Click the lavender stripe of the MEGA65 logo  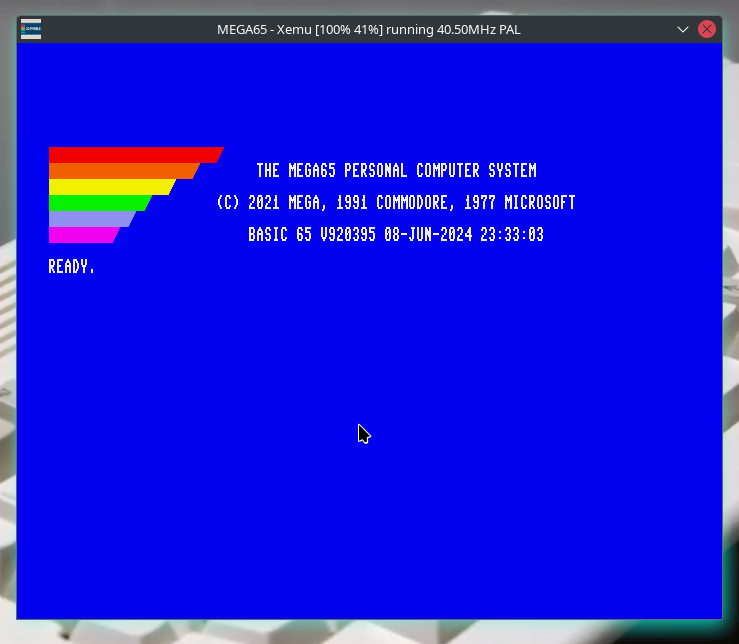click(90, 219)
